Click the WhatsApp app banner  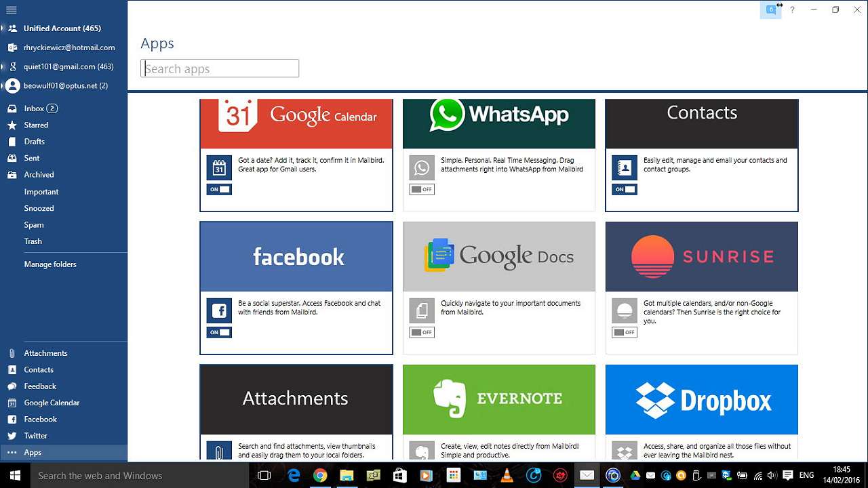tap(499, 123)
